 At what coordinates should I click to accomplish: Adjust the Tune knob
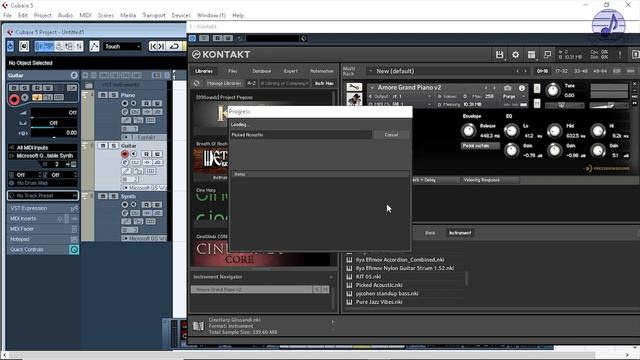click(553, 90)
